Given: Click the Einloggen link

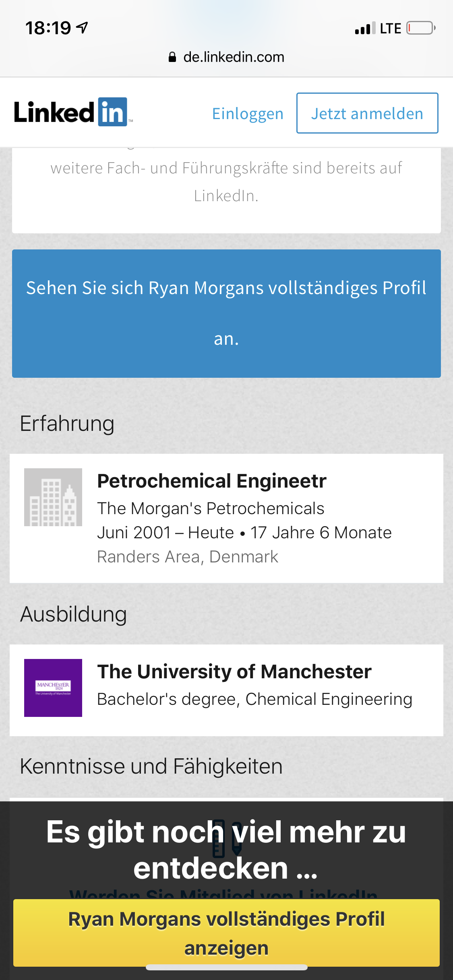Looking at the screenshot, I should 248,114.
